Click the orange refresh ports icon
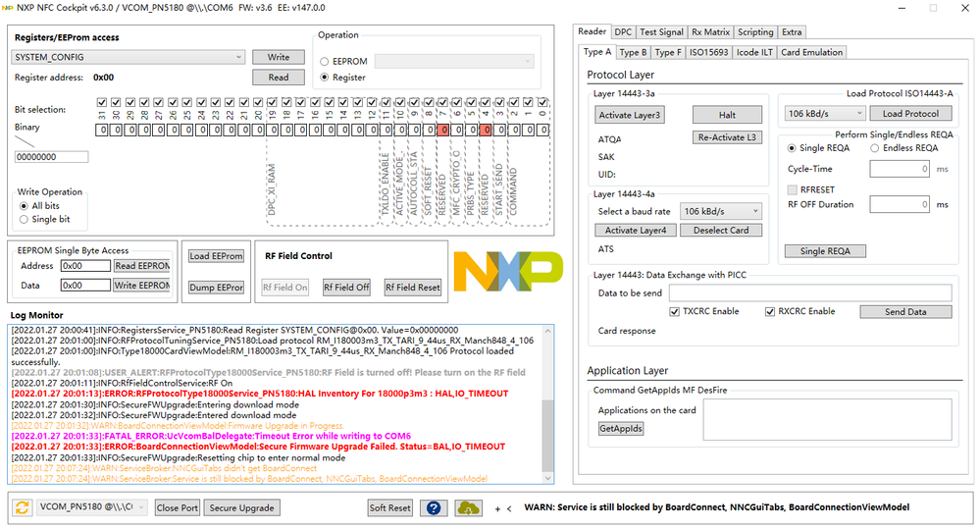 pyautogui.click(x=22, y=507)
